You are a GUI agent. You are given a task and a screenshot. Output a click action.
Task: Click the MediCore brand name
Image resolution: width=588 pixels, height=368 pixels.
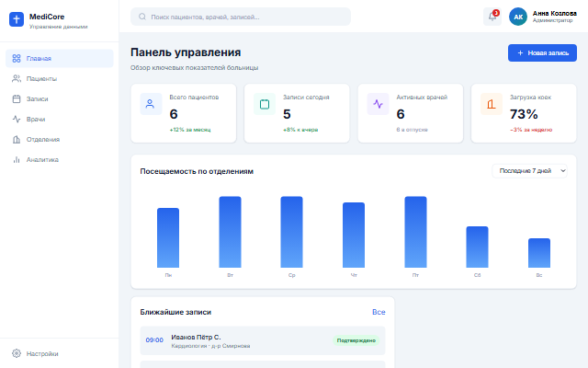(47, 17)
